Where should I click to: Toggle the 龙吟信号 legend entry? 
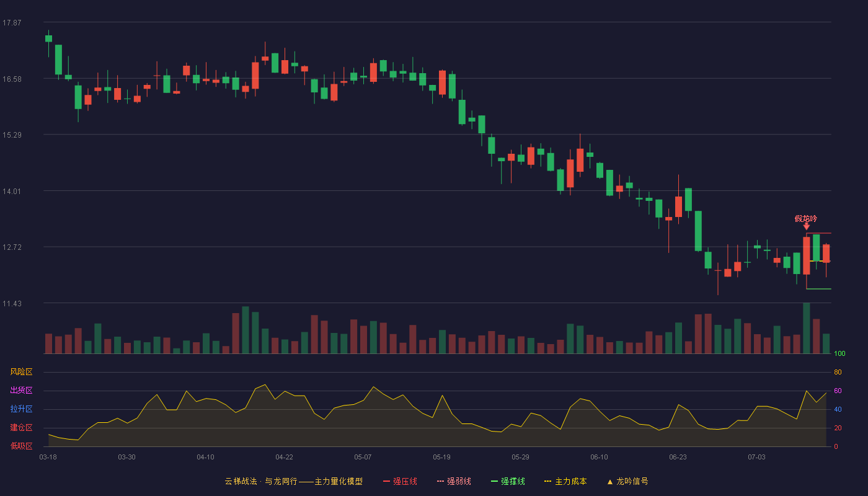tap(627, 481)
